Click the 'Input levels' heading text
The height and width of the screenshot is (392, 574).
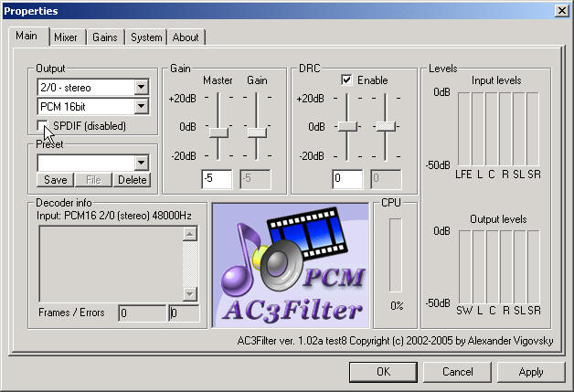pyautogui.click(x=496, y=80)
